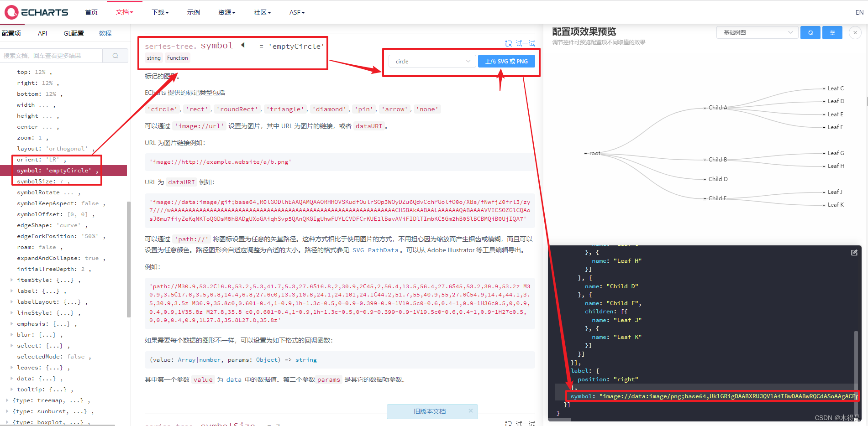Screen dimensions: 868x426
Task: Switch to the GL配置 tab
Action: click(74, 33)
